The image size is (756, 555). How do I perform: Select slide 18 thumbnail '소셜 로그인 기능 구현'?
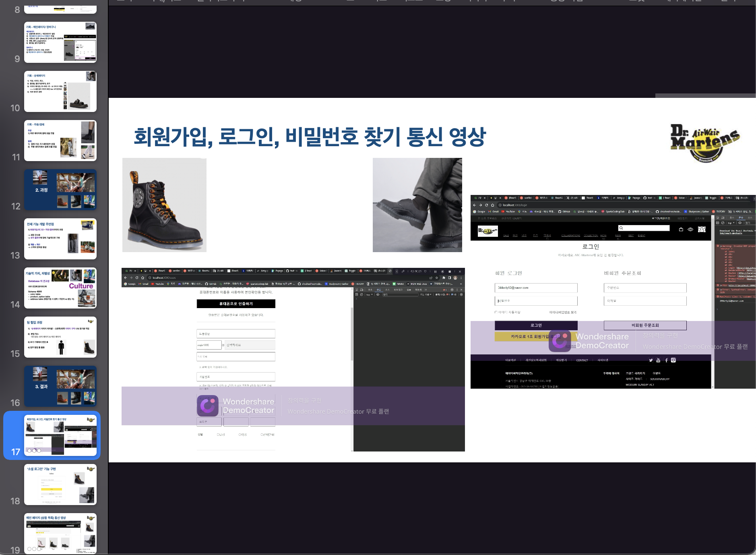coord(60,485)
